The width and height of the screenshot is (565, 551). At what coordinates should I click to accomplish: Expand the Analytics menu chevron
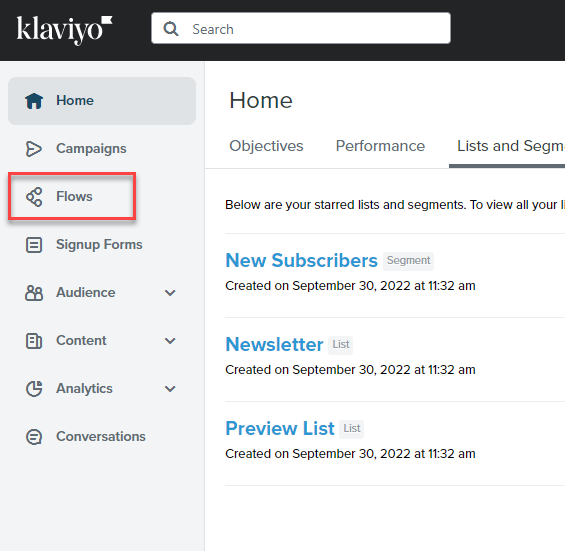pos(170,388)
